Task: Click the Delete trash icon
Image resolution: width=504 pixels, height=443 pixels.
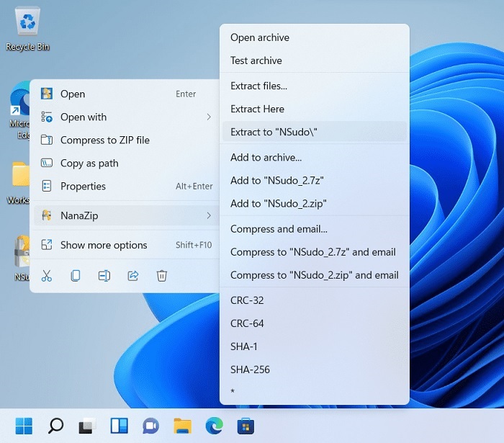Action: tap(162, 275)
